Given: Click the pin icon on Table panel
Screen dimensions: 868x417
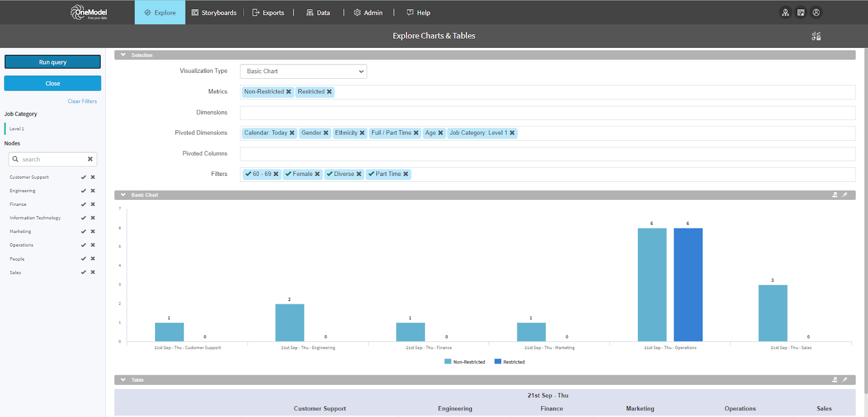Looking at the screenshot, I should tap(845, 380).
